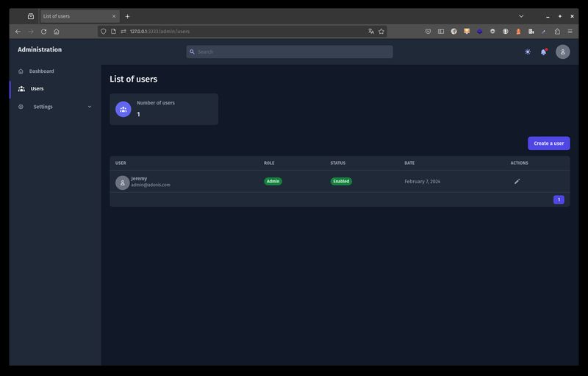
Task: Expand the Settings sidebar chevron
Action: tap(90, 107)
